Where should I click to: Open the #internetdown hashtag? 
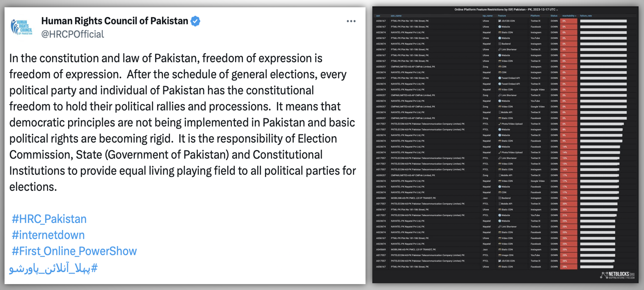[48, 235]
